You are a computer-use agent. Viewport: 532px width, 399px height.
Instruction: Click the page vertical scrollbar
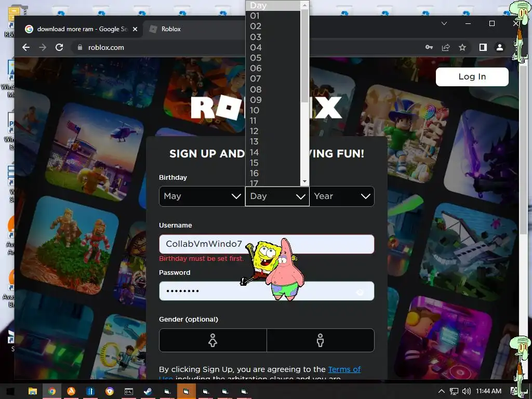524,149
